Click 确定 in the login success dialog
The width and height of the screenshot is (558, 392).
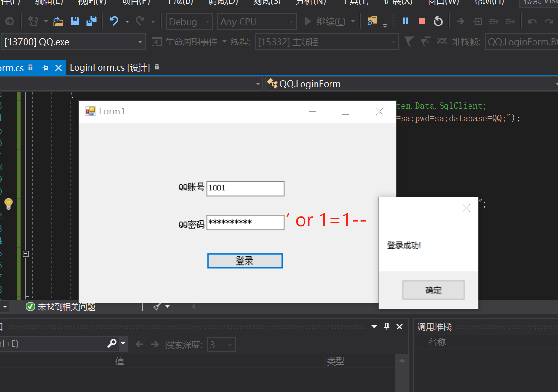coord(433,290)
